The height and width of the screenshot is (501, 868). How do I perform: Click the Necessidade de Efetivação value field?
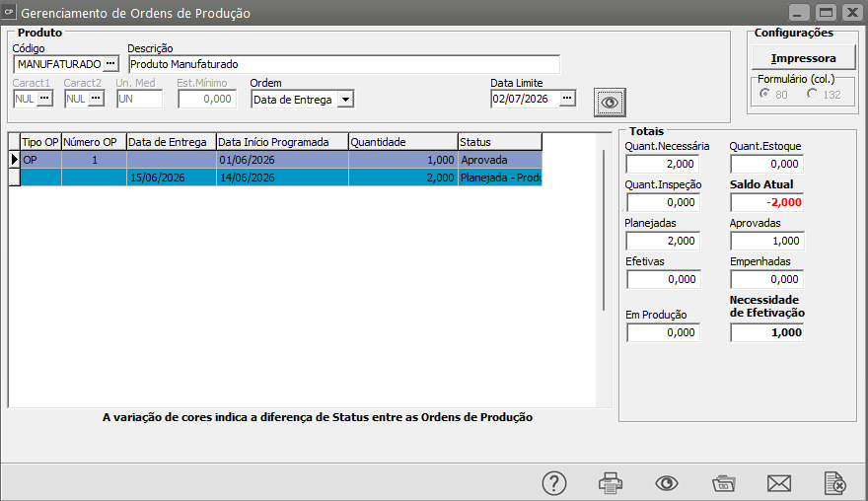click(766, 332)
